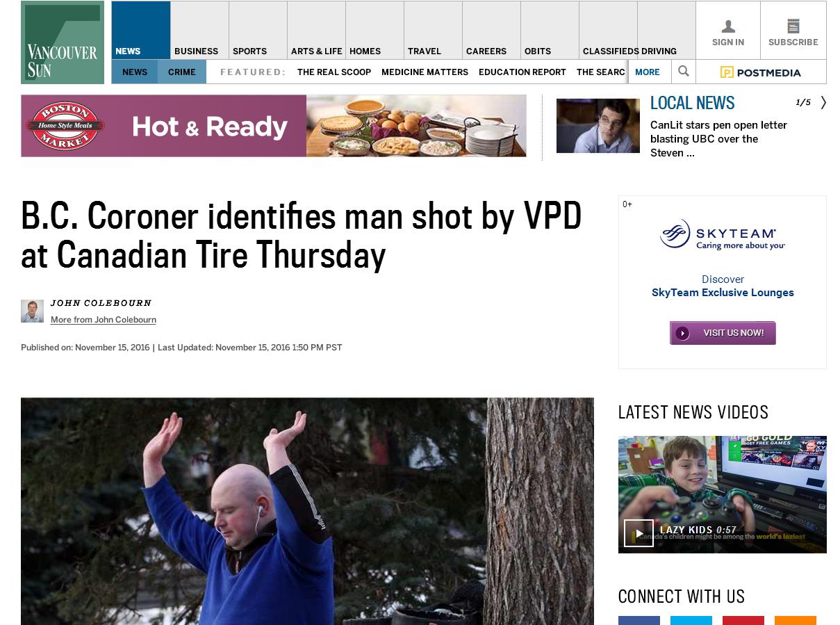Select the Crime sub-navigation tab
This screenshot has width=840, height=625.
point(182,72)
